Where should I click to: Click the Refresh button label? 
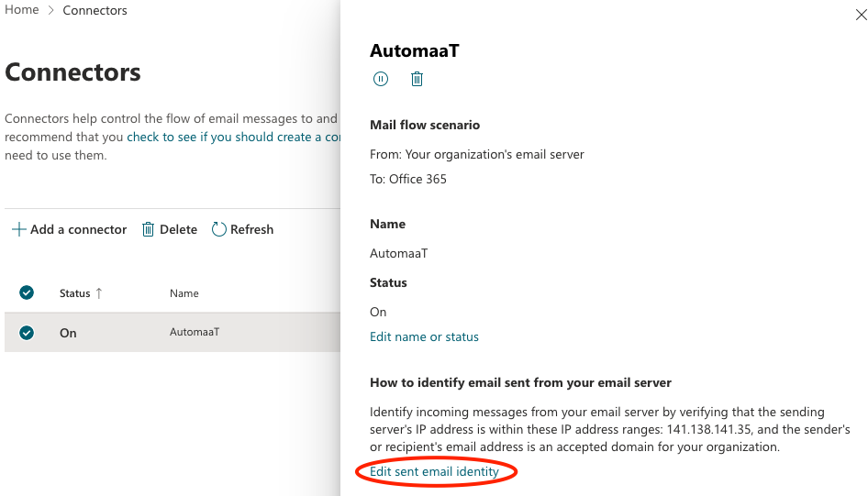click(252, 229)
